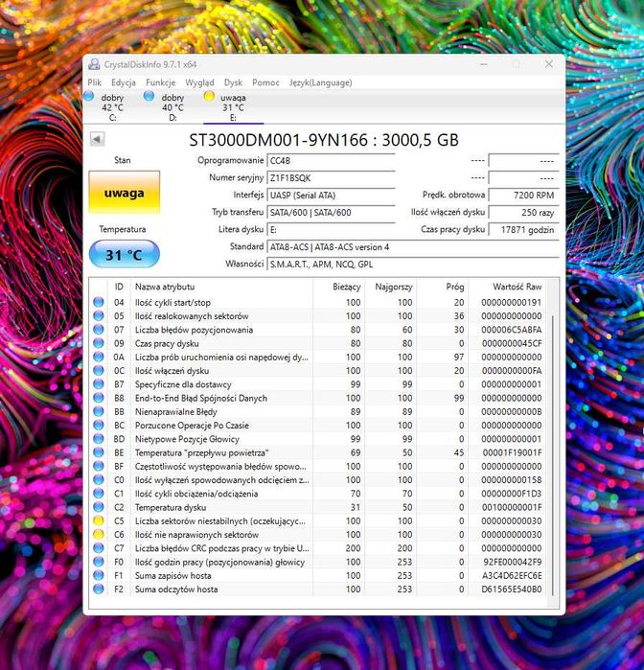This screenshot has height=670, width=644.
Task: Click the CrystalDiskInfo app icon in title bar
Action: point(94,64)
